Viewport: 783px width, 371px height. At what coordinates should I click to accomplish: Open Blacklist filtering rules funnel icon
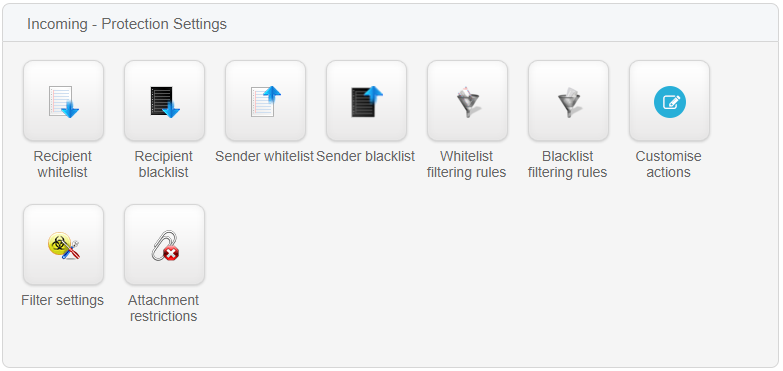(x=568, y=102)
